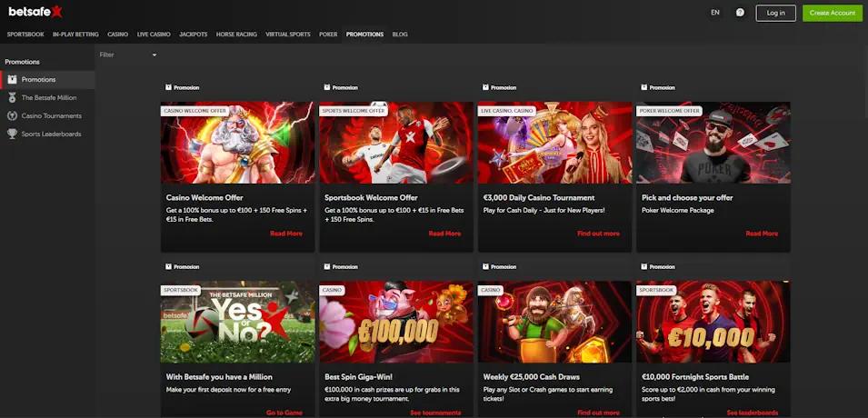Click the CASINO WELCOME OFFER tag label
The height and width of the screenshot is (418, 868).
[195, 111]
